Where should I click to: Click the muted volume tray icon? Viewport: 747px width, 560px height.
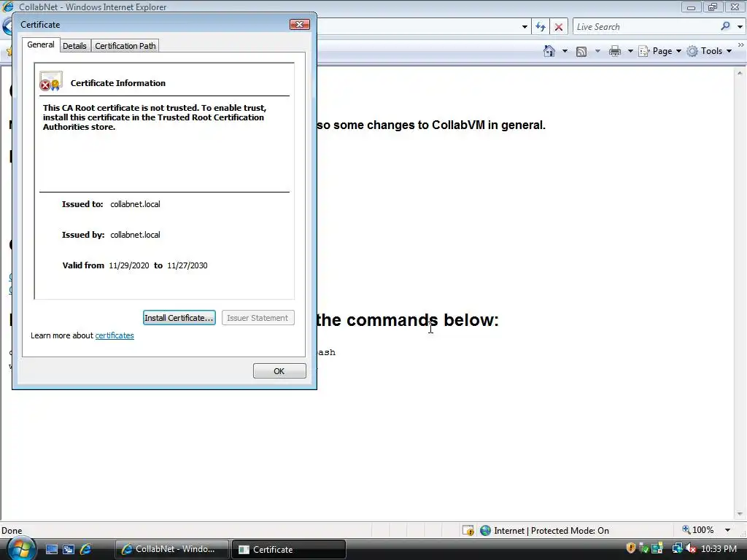[691, 548]
